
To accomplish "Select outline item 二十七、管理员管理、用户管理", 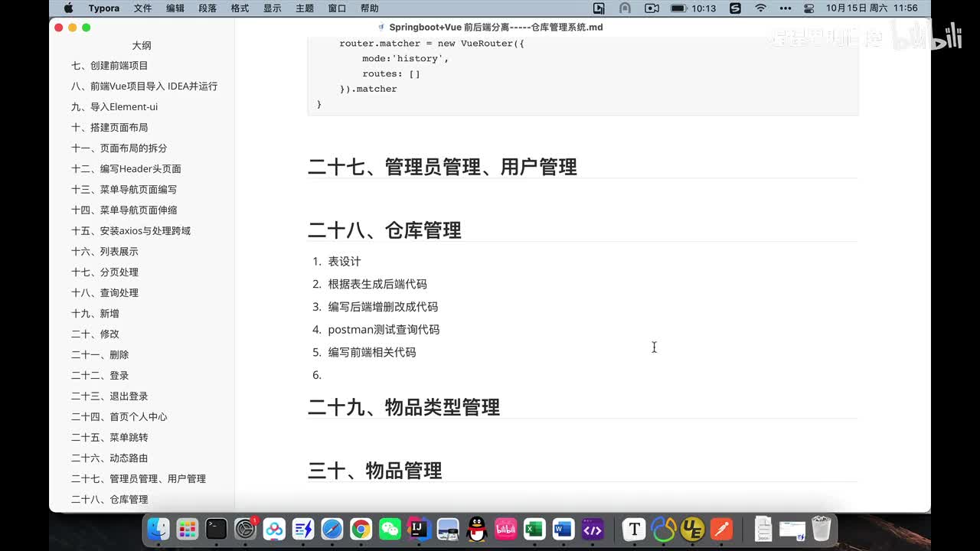I will click(139, 479).
